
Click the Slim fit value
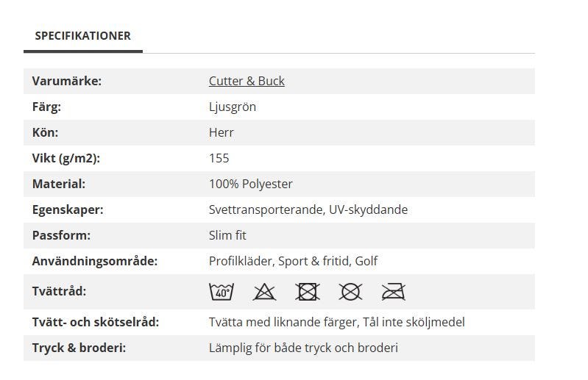tap(227, 235)
